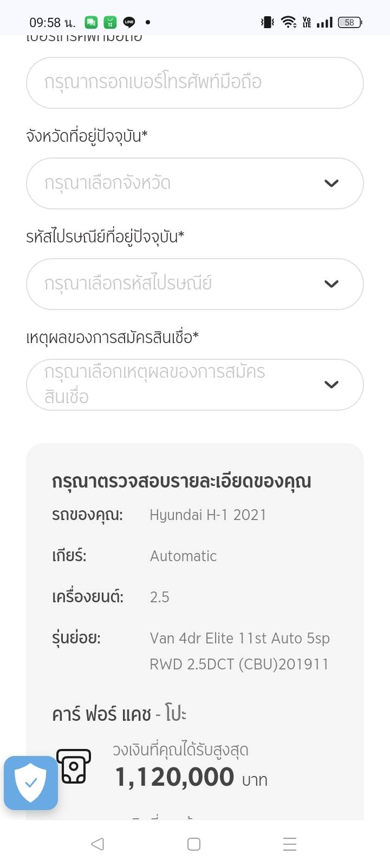Tap the vibrate mode status icon

pyautogui.click(x=267, y=22)
